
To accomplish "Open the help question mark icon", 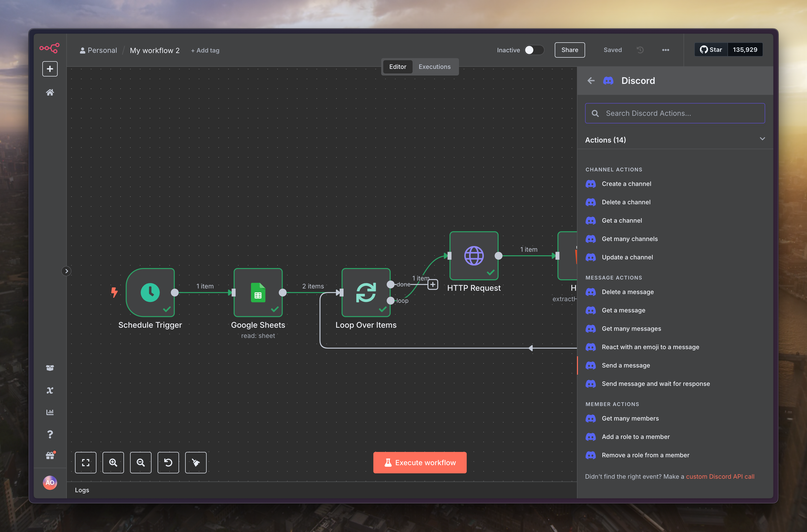I will [x=50, y=434].
